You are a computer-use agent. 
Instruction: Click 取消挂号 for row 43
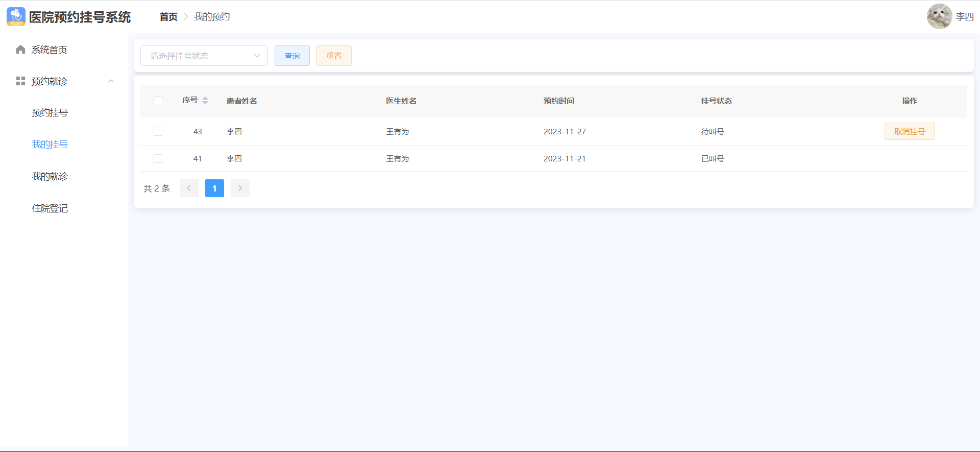[910, 131]
